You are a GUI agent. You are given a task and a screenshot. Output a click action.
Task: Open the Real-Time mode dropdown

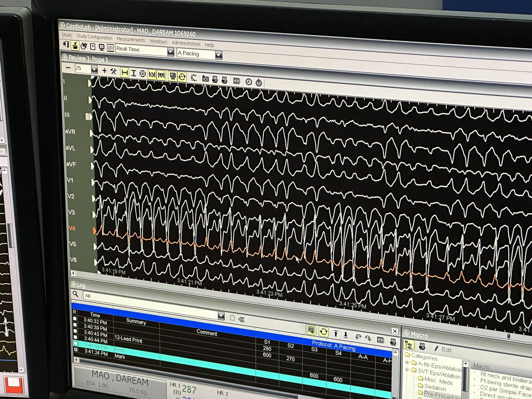pyautogui.click(x=171, y=52)
